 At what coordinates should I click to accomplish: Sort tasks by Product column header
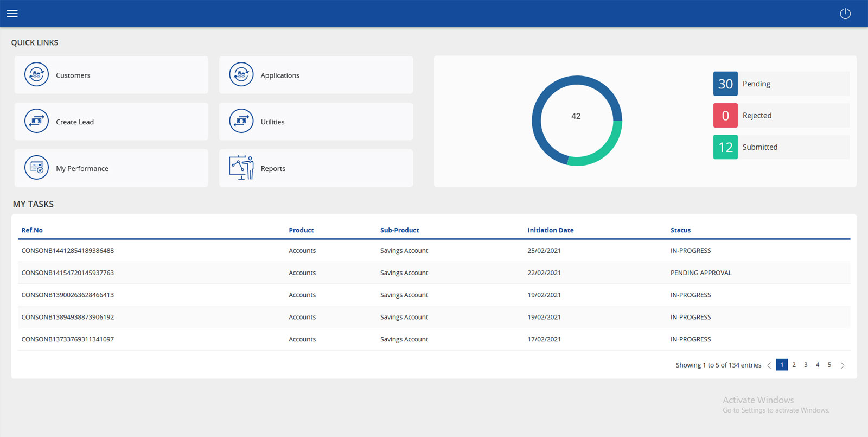tap(301, 230)
